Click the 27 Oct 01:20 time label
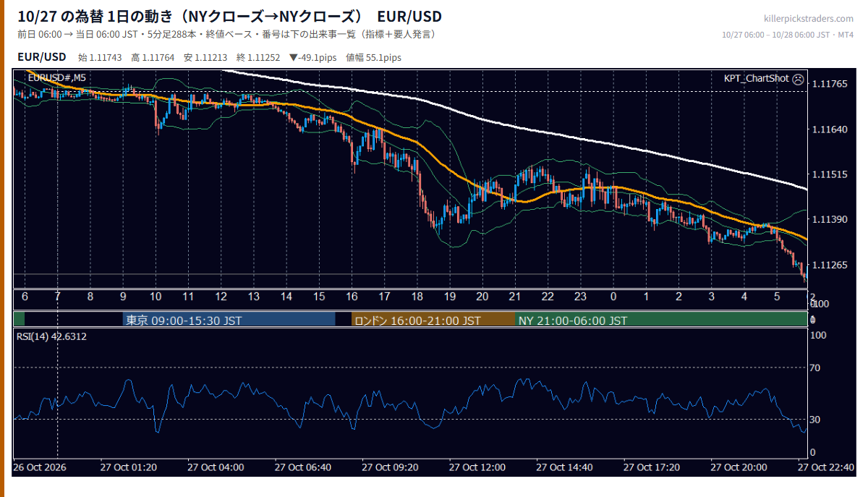Screen dimensions: 868x497 129,467
